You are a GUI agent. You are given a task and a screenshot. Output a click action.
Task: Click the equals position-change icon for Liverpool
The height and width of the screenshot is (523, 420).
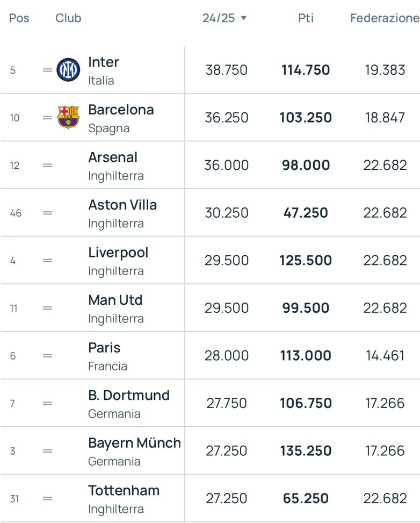(x=47, y=260)
